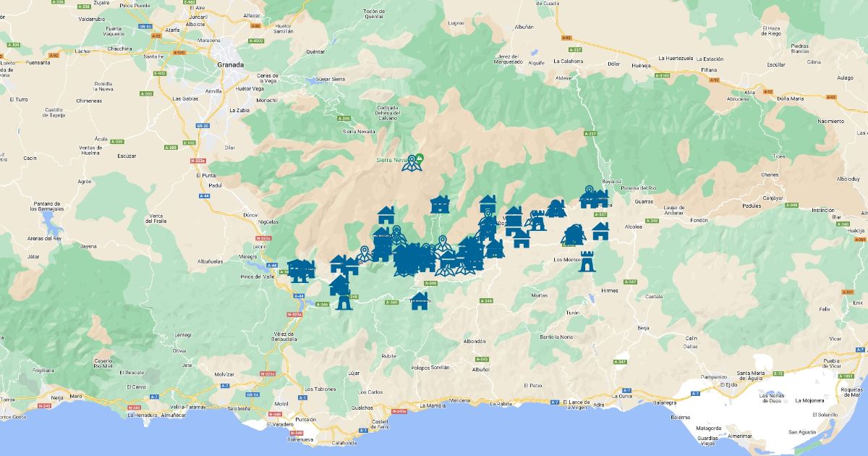868x456 pixels.
Task: Select the lone building marker below Sierra Nevada pin
Action: (440, 205)
